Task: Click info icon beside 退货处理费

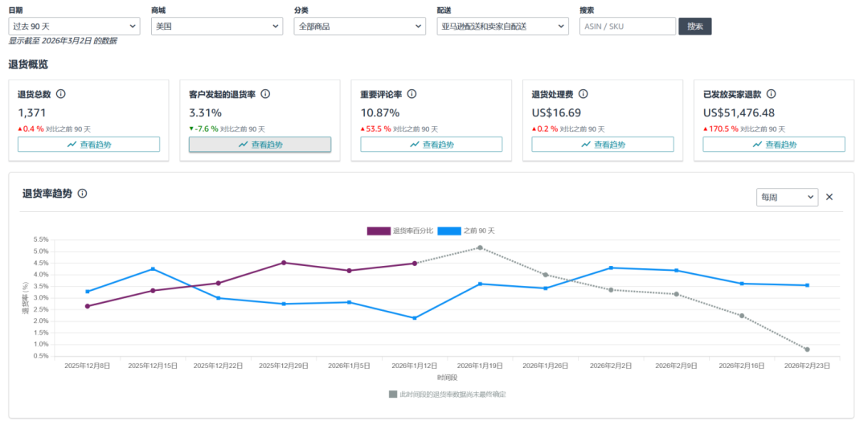Action: (583, 94)
